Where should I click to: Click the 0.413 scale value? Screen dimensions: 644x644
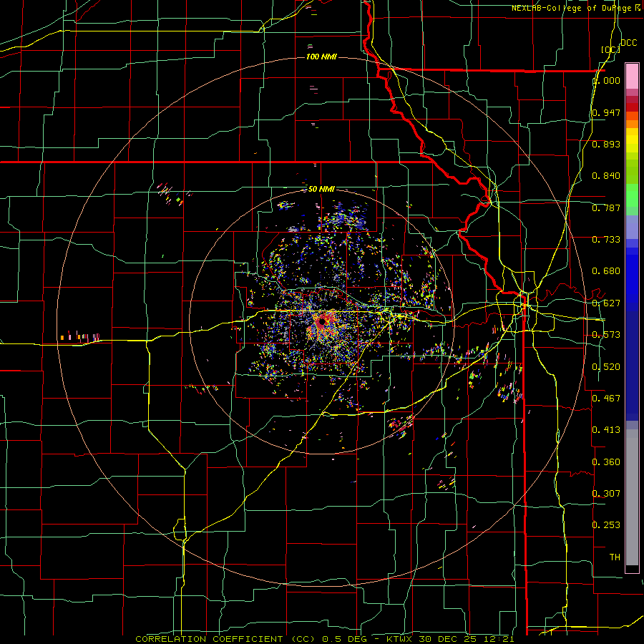pyautogui.click(x=606, y=430)
